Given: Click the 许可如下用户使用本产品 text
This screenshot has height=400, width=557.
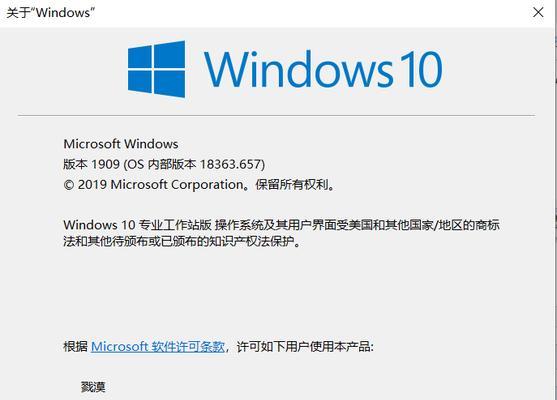Looking at the screenshot, I should 305,346.
